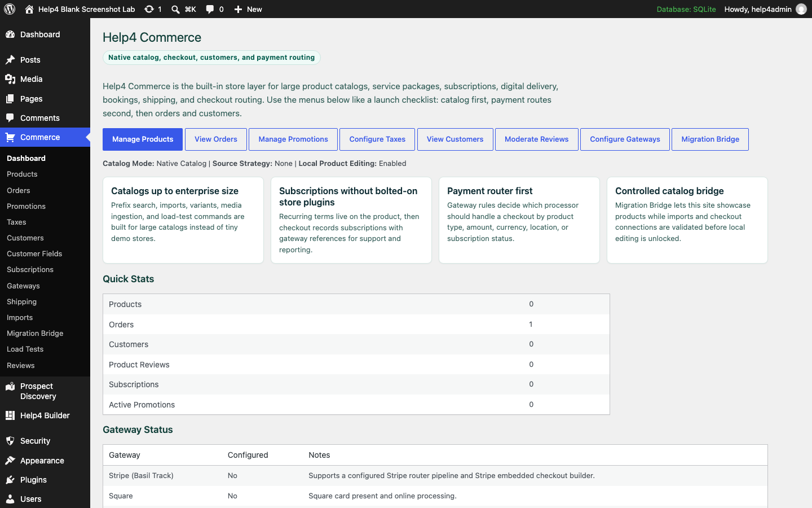Click the updates refresh icon

tap(149, 9)
